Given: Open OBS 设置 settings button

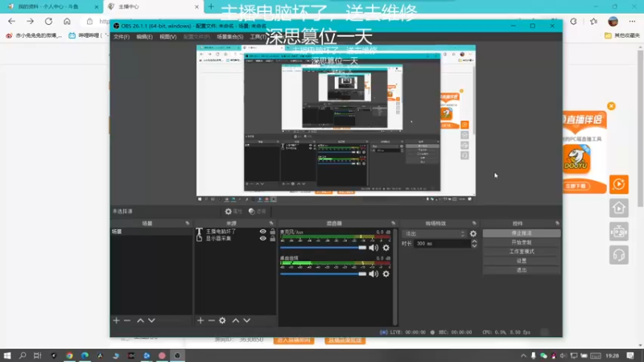Looking at the screenshot, I should pyautogui.click(x=522, y=261).
